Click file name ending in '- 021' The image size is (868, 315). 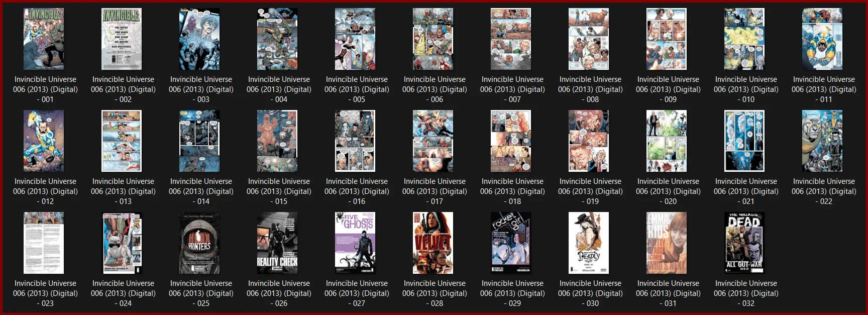(x=746, y=191)
